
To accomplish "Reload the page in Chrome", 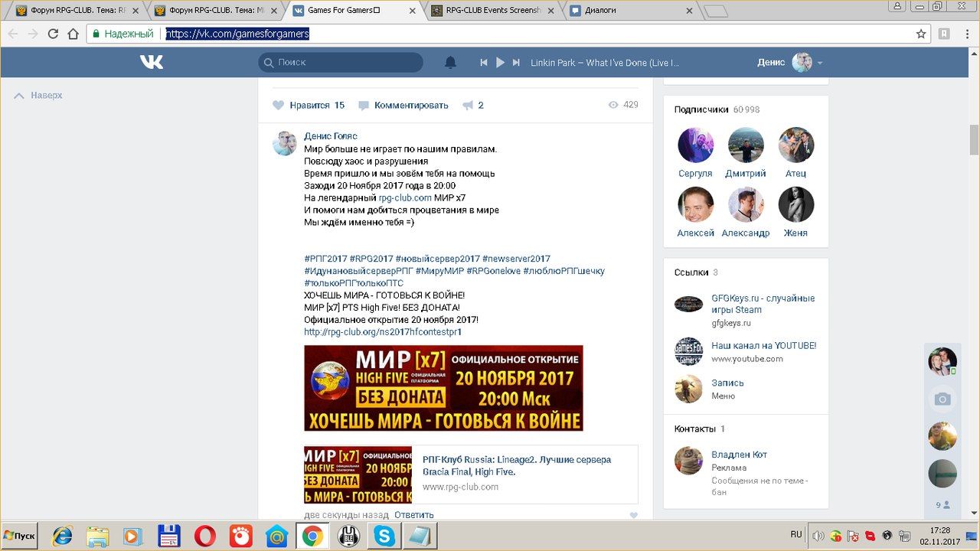I will [53, 34].
